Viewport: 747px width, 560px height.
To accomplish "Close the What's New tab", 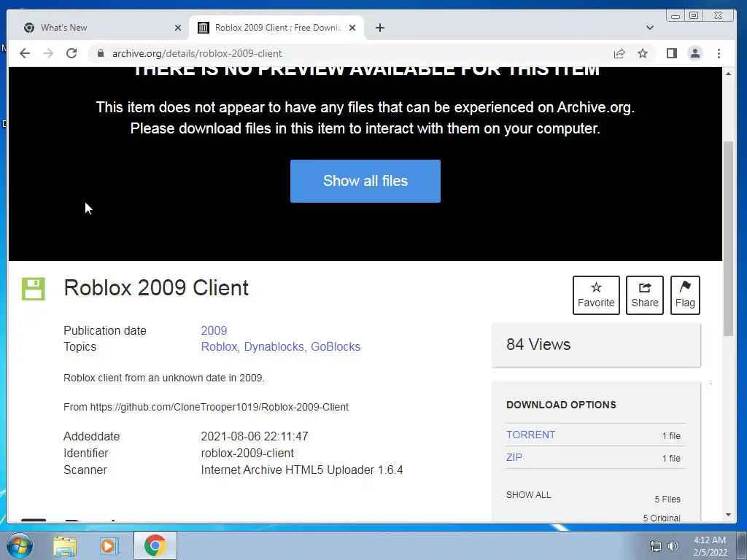I will [x=178, y=28].
